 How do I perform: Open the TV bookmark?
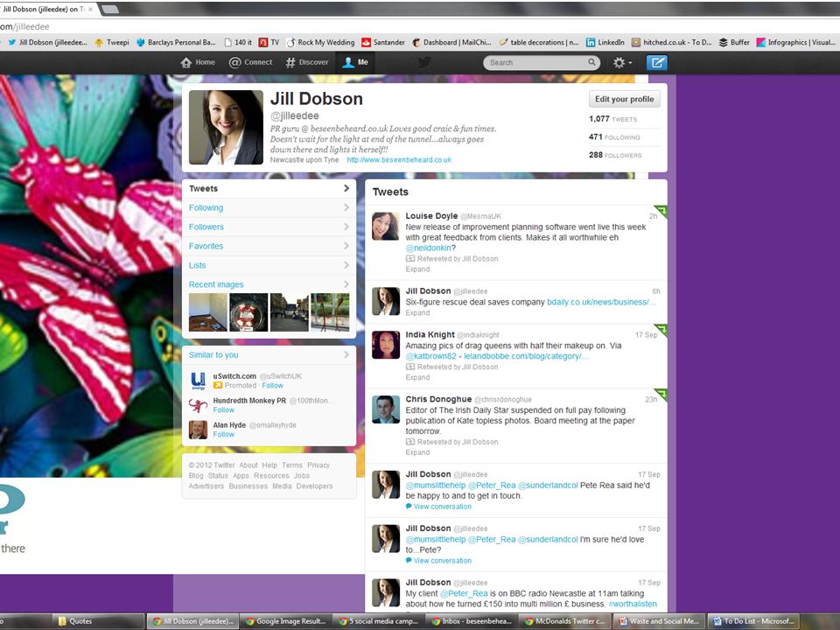pyautogui.click(x=269, y=42)
